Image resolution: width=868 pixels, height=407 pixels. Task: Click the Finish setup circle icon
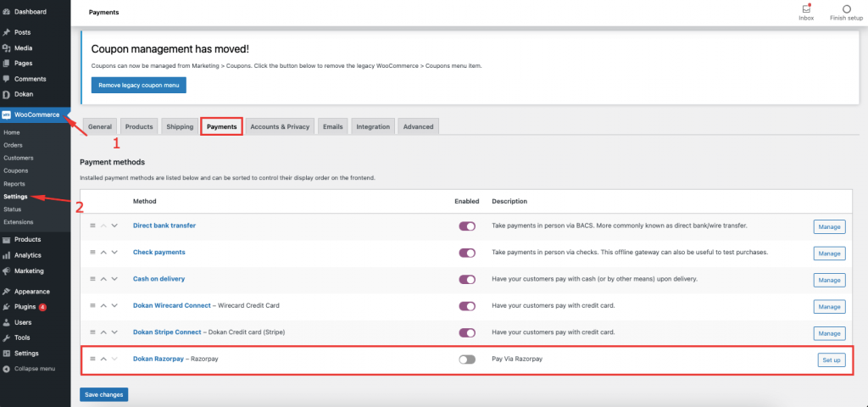(x=846, y=9)
